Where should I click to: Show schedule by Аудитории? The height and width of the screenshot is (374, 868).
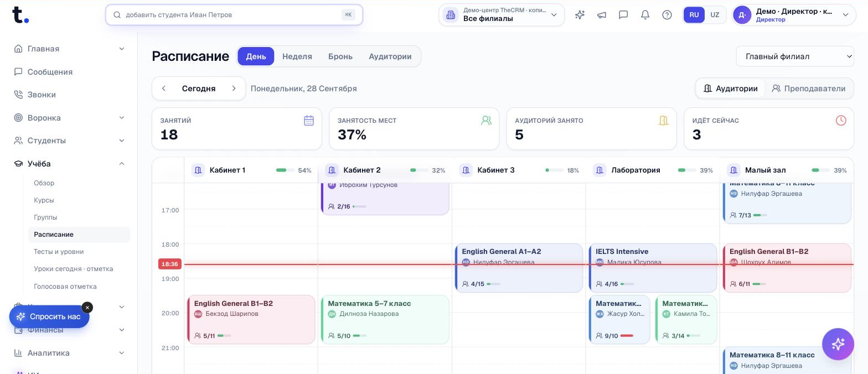(x=731, y=89)
